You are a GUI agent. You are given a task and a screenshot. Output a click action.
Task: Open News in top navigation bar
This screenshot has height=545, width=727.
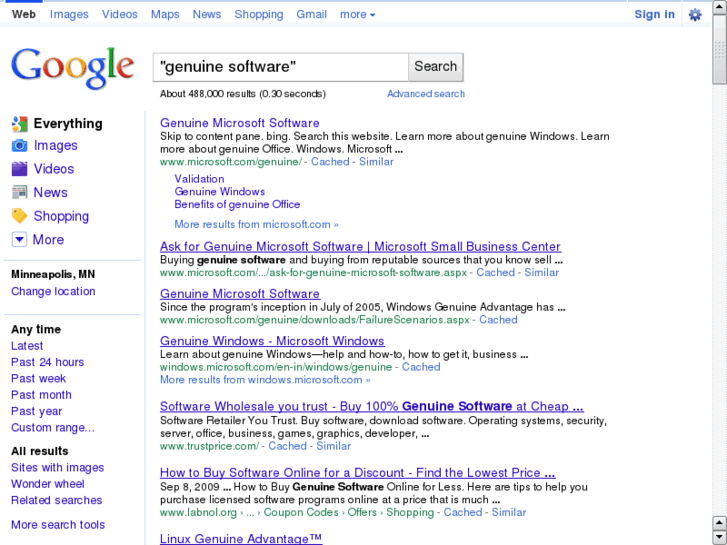tap(207, 15)
